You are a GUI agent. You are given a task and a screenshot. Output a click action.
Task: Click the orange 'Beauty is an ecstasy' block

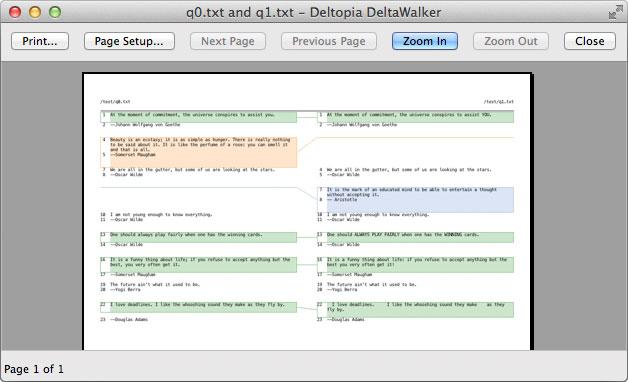coord(199,152)
